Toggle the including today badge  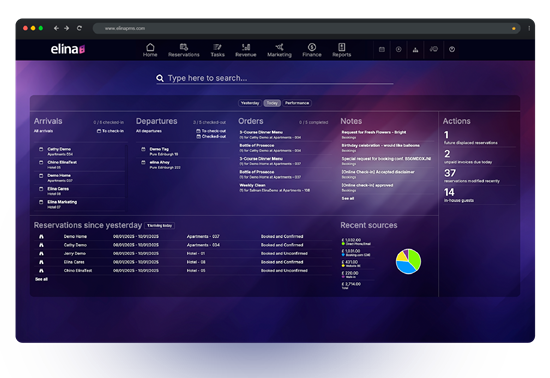(x=160, y=225)
